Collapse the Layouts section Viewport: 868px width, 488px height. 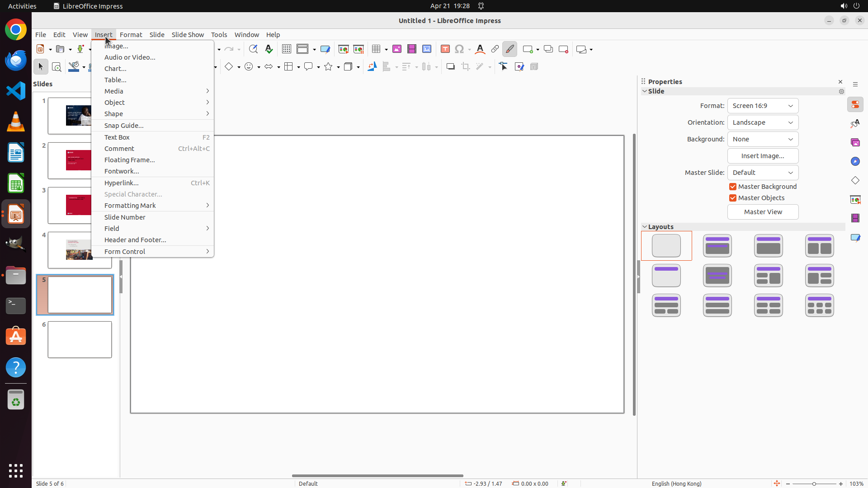[645, 227]
